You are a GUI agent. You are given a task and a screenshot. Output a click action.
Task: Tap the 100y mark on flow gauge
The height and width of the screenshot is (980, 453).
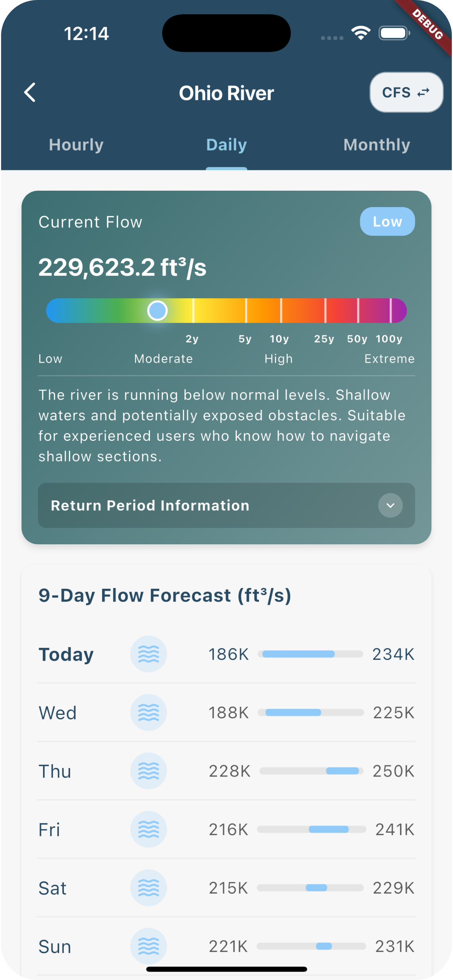(391, 310)
